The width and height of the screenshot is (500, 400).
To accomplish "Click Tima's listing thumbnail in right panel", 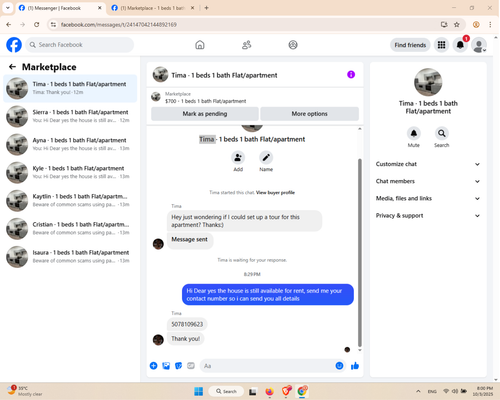I will click(x=428, y=82).
